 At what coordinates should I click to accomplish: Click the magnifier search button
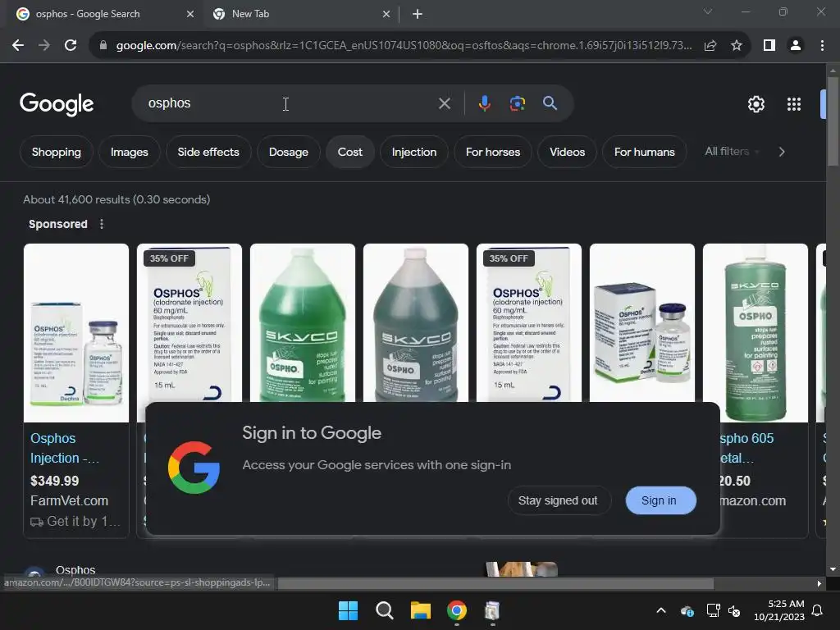pyautogui.click(x=550, y=103)
